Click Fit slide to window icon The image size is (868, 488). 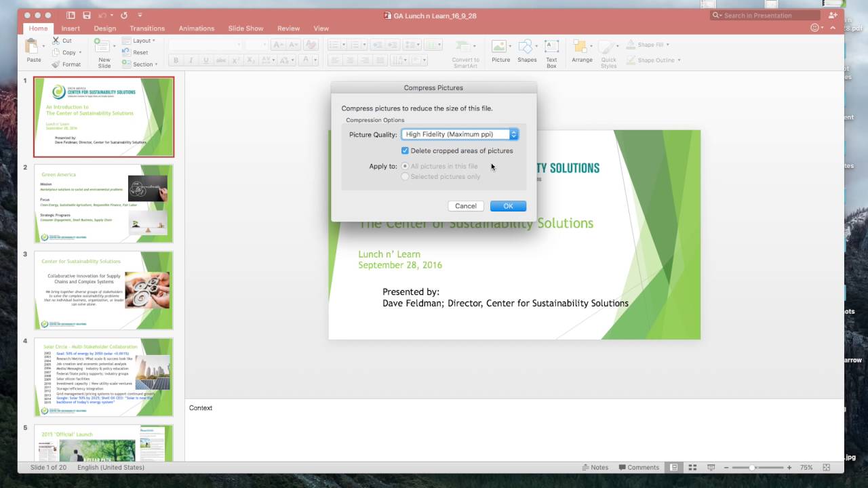826,468
